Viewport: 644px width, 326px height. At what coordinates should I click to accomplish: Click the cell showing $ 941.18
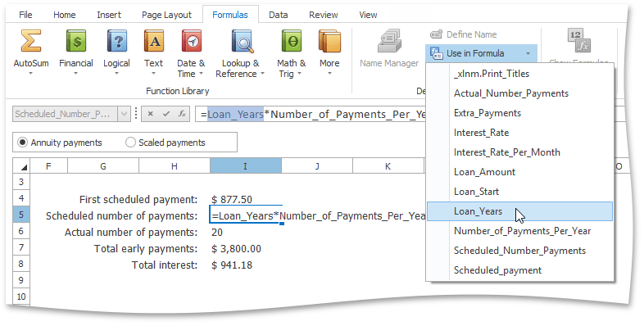tap(246, 265)
